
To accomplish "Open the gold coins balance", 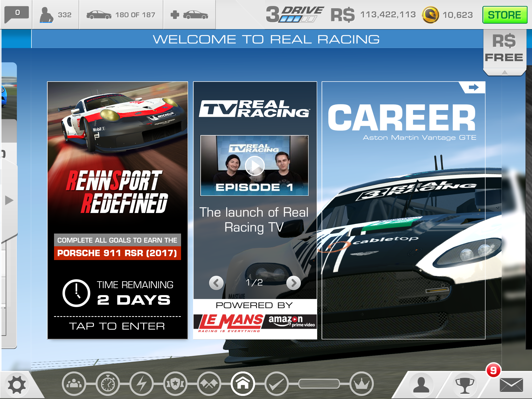I will click(448, 15).
